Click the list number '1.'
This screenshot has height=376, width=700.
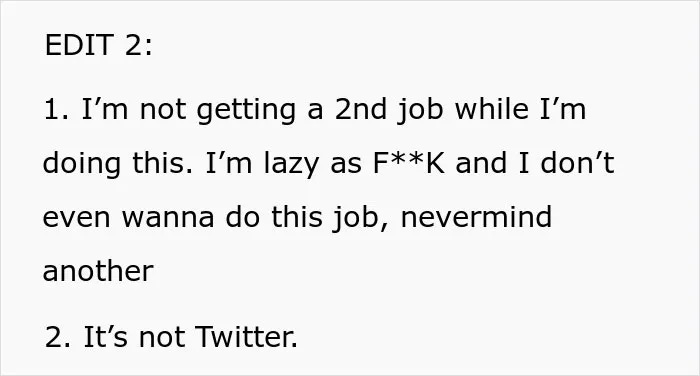[57, 109]
